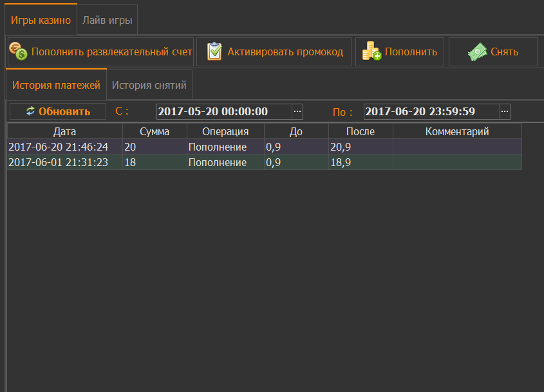The image size is (544, 392).
Task: Click Пополнение in the 2017-06-01 row
Action: tap(225, 162)
